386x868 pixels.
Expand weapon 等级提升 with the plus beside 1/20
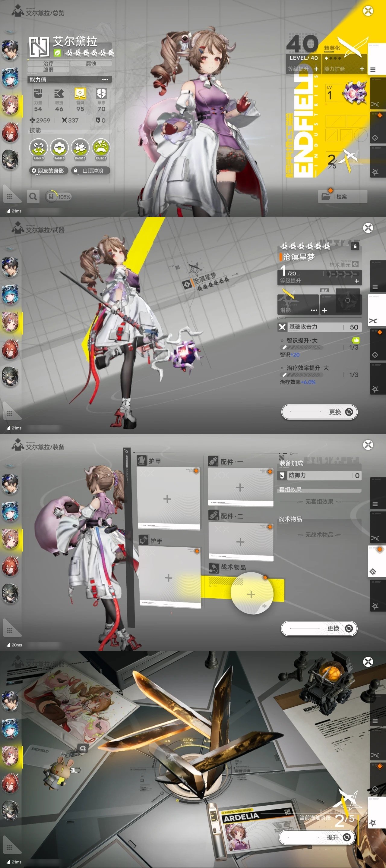(x=357, y=281)
